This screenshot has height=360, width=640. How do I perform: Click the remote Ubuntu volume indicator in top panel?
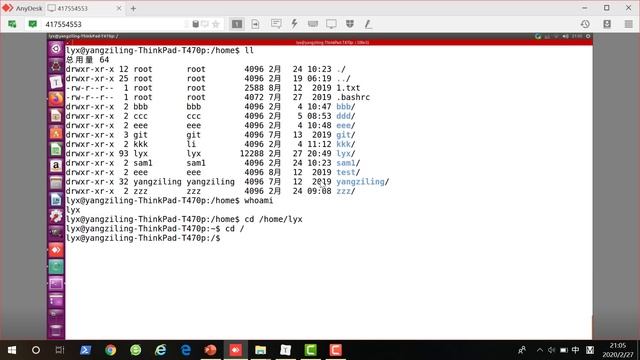click(565, 36)
